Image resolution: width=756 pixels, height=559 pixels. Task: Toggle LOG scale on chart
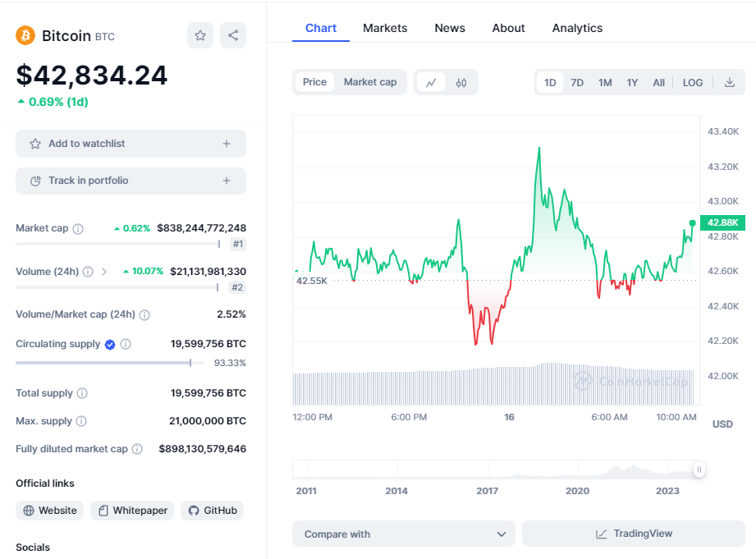coord(692,82)
